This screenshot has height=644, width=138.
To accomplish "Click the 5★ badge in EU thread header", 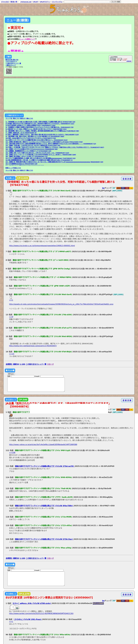I will (x=131, y=601).
